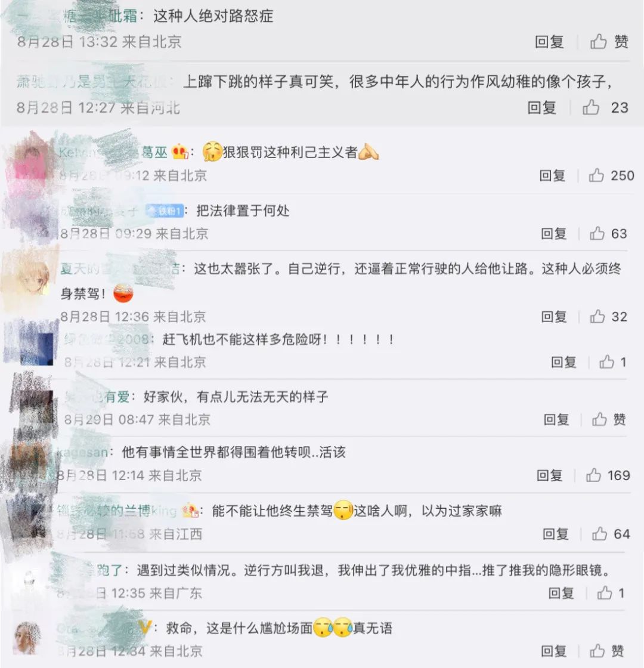Screen dimensions: 644x668
Task: Reply to the comment from 河北
Action: pos(542,108)
